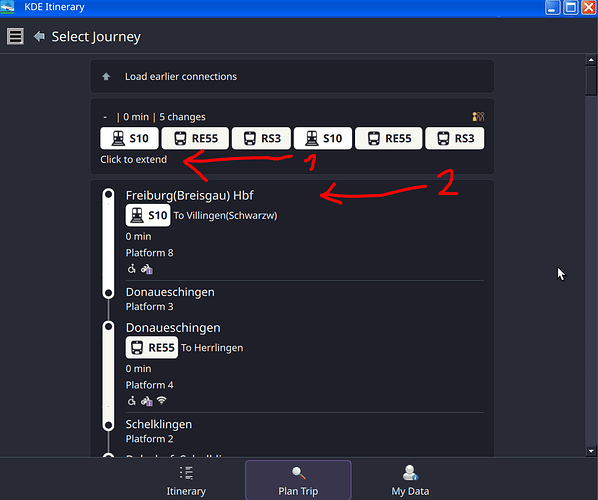Select the first RS3 badge in journey summary
The height and width of the screenshot is (500, 598).
[262, 138]
